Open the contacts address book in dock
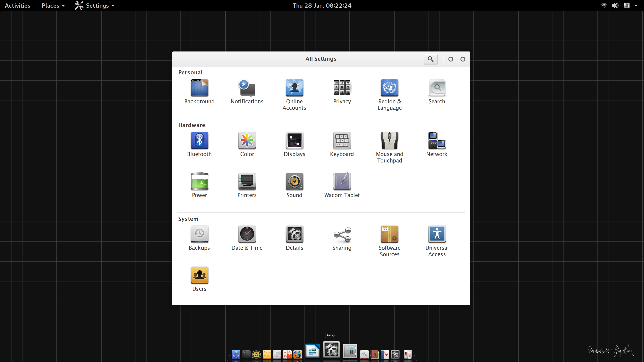Image resolution: width=644 pixels, height=362 pixels. (374, 354)
